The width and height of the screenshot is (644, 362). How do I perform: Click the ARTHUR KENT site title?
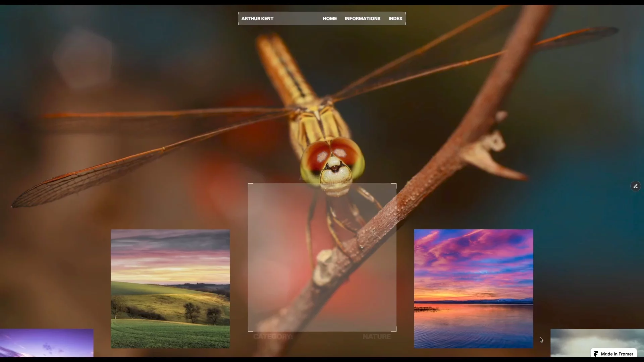coord(257,18)
